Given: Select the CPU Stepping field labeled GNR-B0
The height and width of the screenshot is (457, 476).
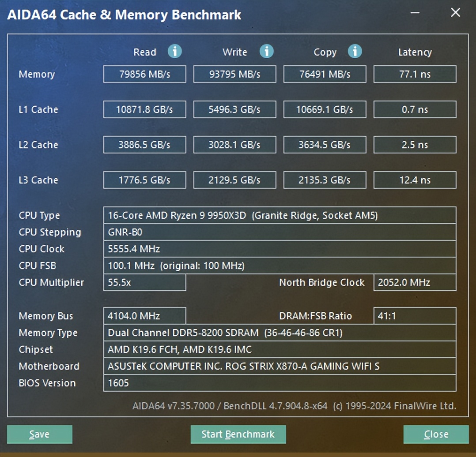Looking at the screenshot, I should pos(280,232).
